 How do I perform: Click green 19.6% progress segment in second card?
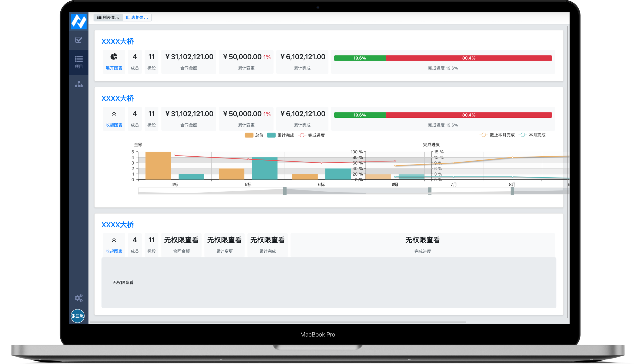click(360, 115)
